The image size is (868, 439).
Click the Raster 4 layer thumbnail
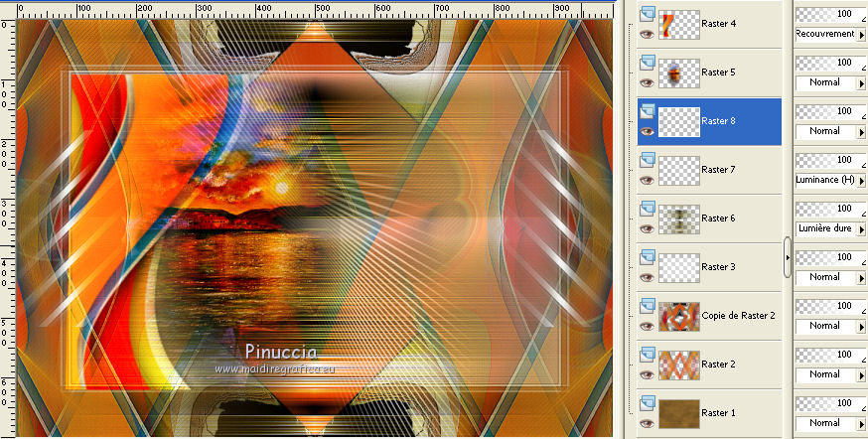coord(679,25)
